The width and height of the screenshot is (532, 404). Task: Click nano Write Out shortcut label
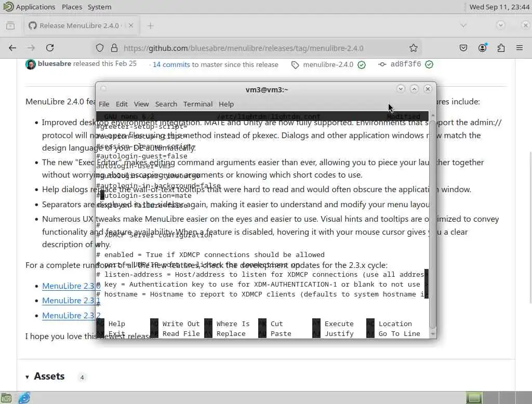181,324
